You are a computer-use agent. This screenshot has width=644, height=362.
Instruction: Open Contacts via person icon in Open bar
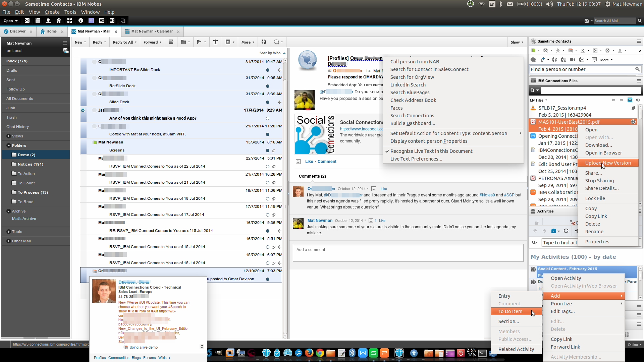coord(48,21)
